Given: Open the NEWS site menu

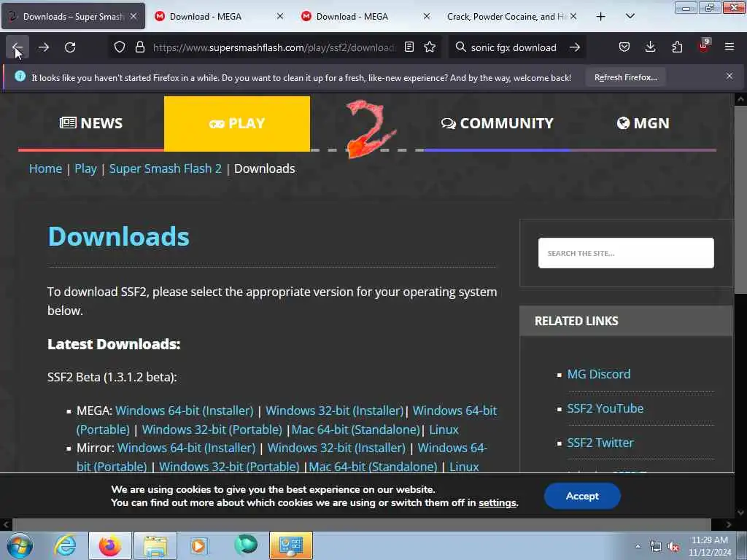Looking at the screenshot, I should [x=91, y=123].
